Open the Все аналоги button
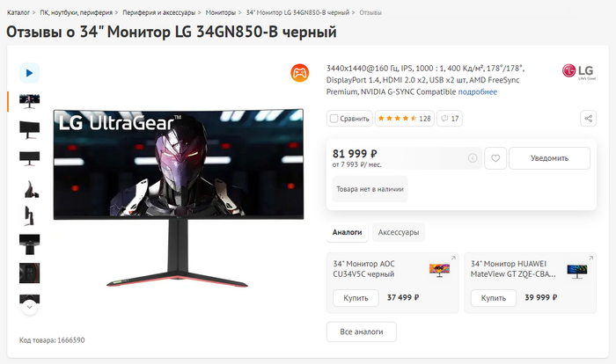 pos(362,331)
